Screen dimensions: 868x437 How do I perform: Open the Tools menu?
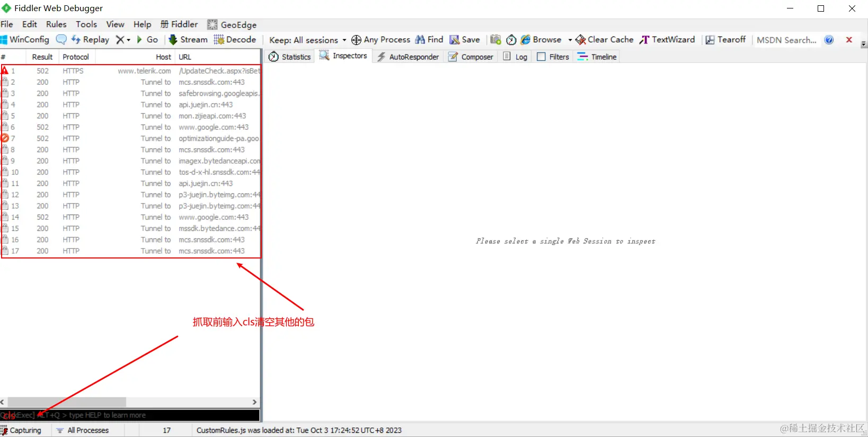point(86,24)
